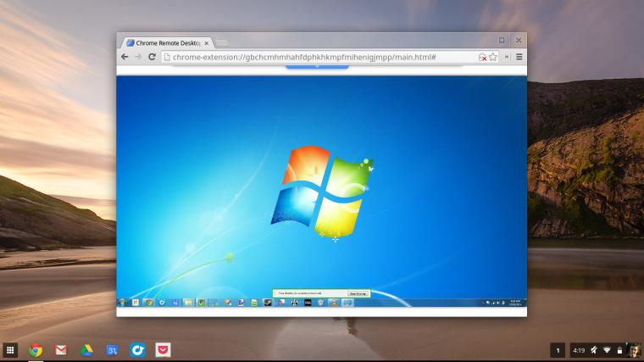
Task: Select the Chrome Remote Desktop tab
Action: pyautogui.click(x=167, y=42)
